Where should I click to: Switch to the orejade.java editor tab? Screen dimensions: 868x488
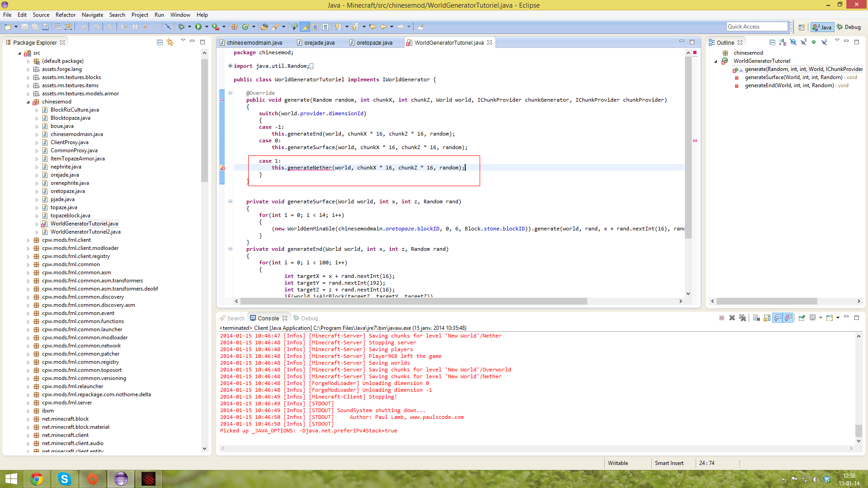point(319,43)
